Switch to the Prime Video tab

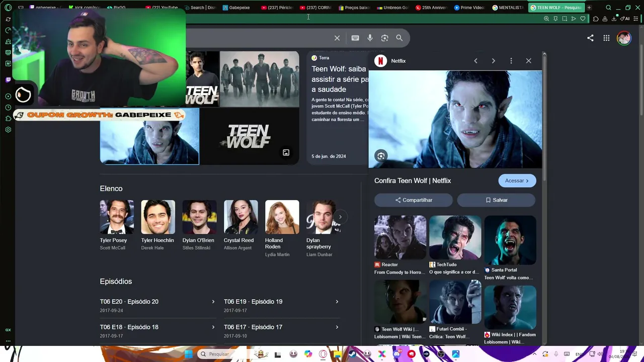click(469, 8)
